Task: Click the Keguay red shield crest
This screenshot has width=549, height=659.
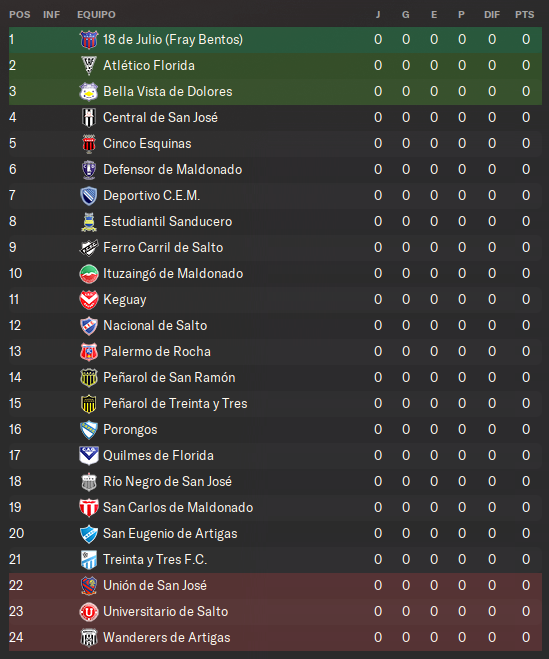Action: [x=89, y=300]
